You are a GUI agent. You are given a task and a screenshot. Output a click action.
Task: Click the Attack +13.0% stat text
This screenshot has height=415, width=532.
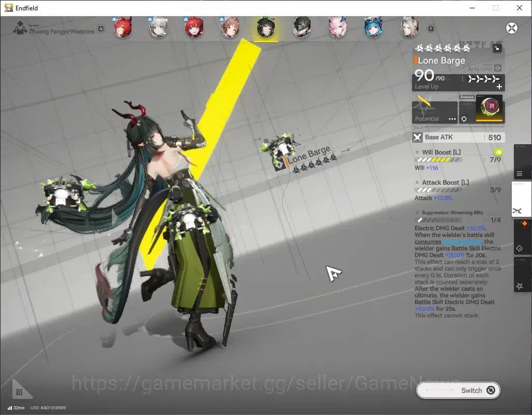(433, 198)
